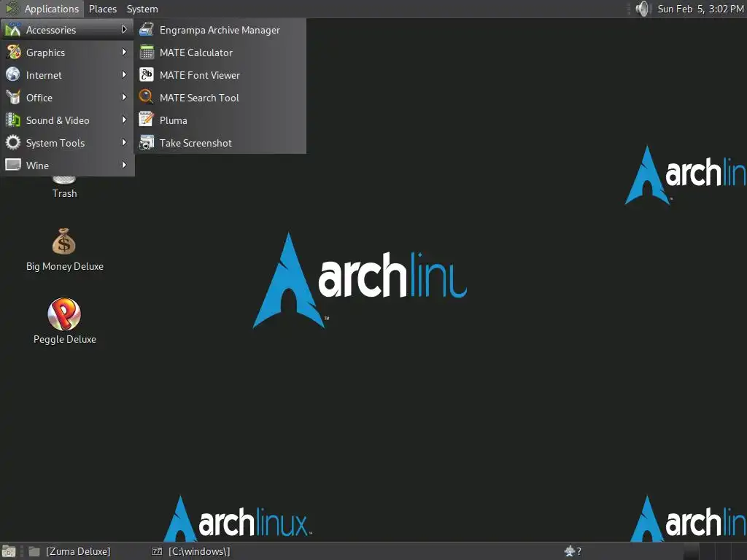Expand the Office submenu arrow

point(124,97)
